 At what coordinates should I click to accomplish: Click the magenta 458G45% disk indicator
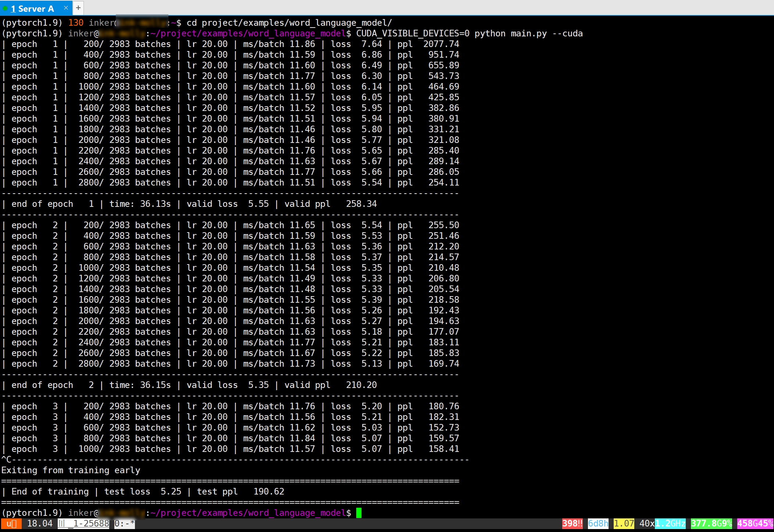coord(755,524)
